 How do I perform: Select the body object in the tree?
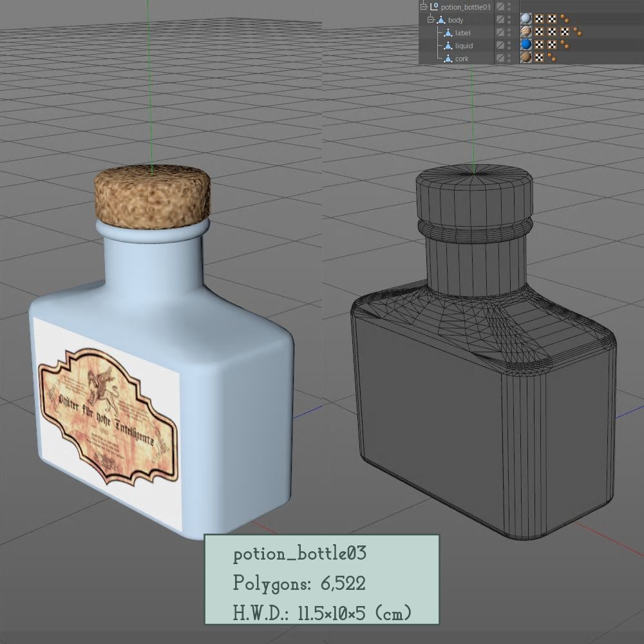(x=455, y=20)
